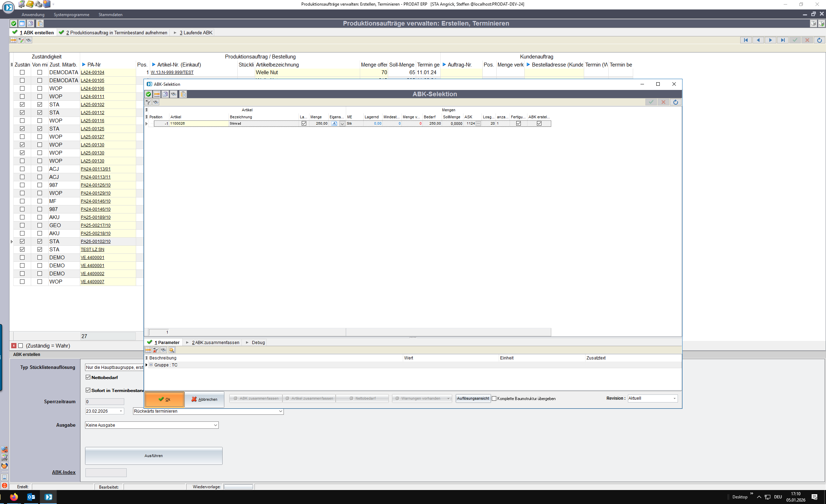Open Outlook from the Windows taskbar
Image resolution: width=826 pixels, height=504 pixels.
click(31, 497)
